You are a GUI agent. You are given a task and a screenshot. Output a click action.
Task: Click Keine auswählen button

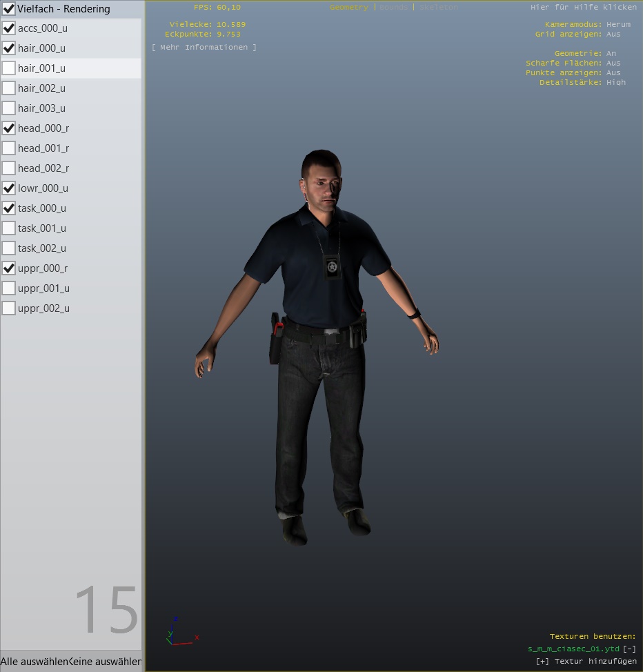[106, 662]
